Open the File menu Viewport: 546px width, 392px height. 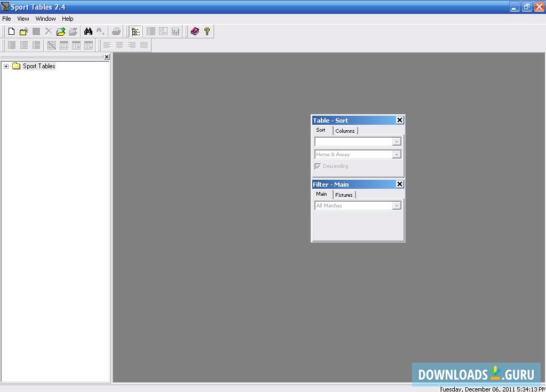tap(6, 19)
